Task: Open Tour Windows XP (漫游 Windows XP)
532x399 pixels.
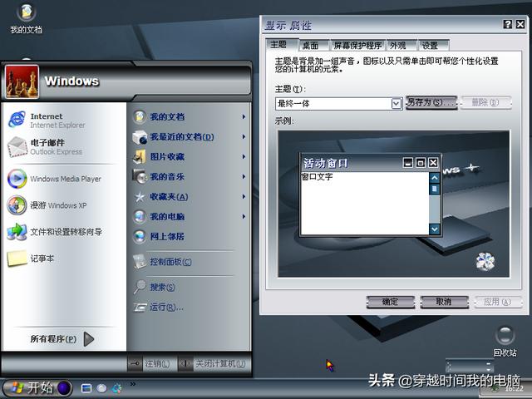Action: [x=47, y=205]
